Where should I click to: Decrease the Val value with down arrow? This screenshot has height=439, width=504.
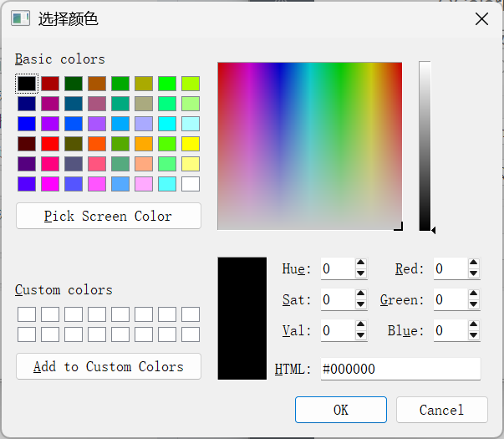[360, 335]
